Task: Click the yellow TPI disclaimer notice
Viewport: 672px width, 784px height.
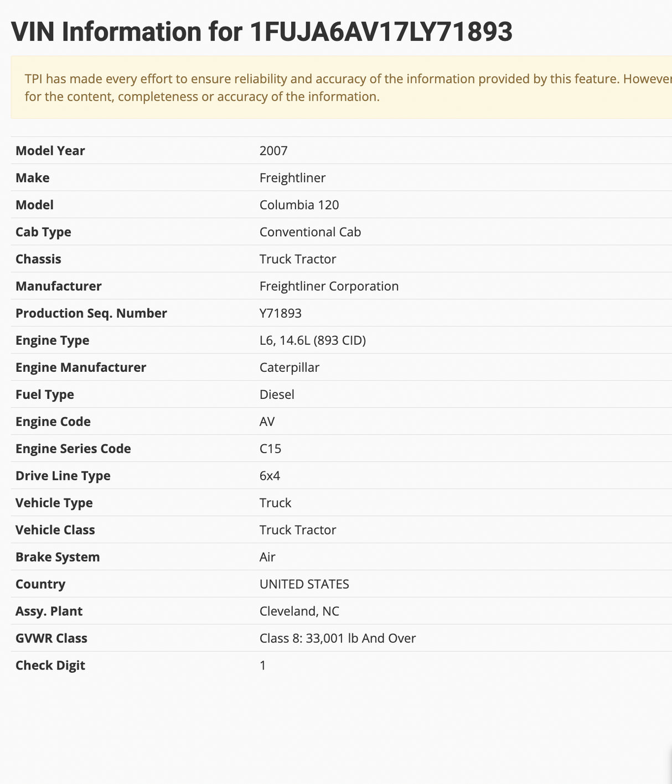Action: tap(341, 87)
